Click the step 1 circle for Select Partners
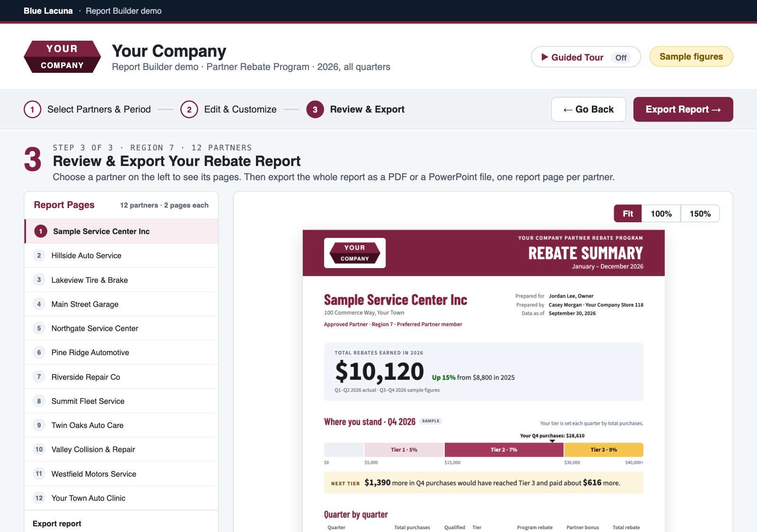The image size is (757, 532). click(32, 109)
